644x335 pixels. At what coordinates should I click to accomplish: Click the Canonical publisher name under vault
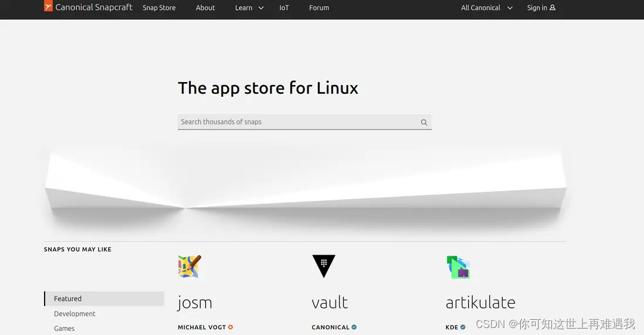[x=330, y=327]
